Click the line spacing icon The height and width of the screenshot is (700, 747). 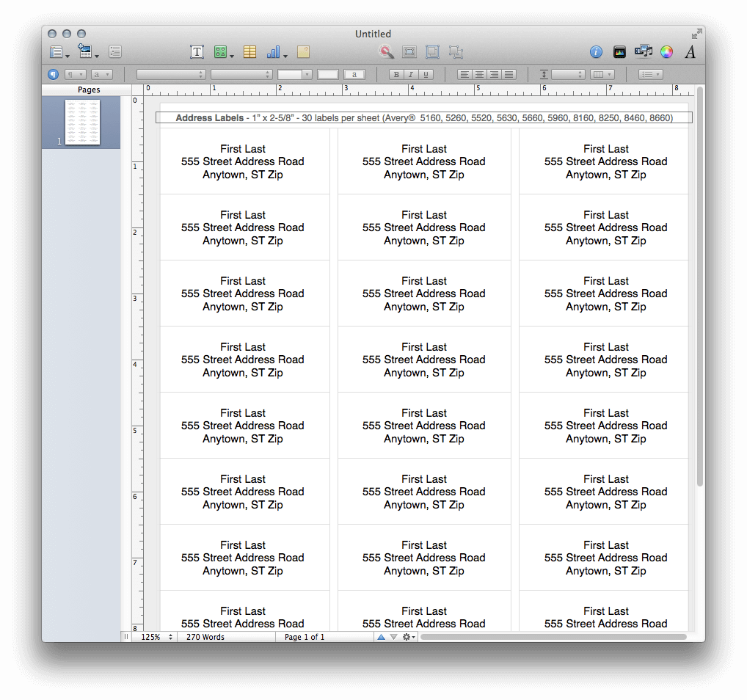(544, 74)
